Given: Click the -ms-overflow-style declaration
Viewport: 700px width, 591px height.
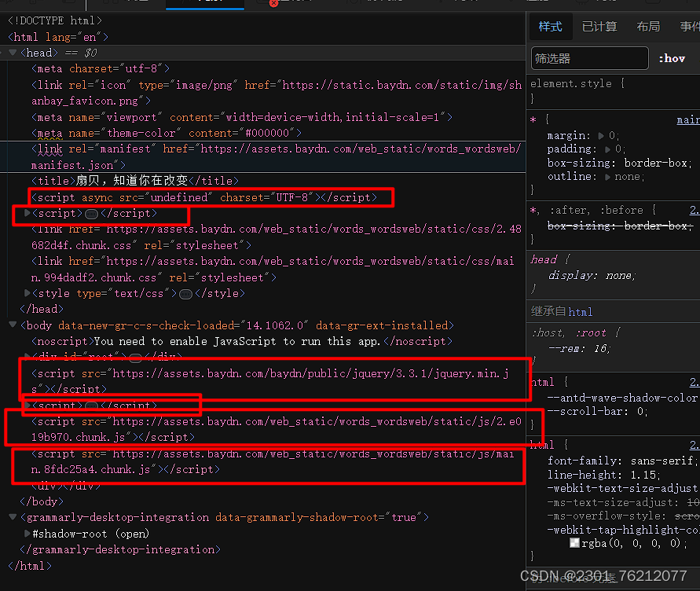Looking at the screenshot, I should coord(623,516).
